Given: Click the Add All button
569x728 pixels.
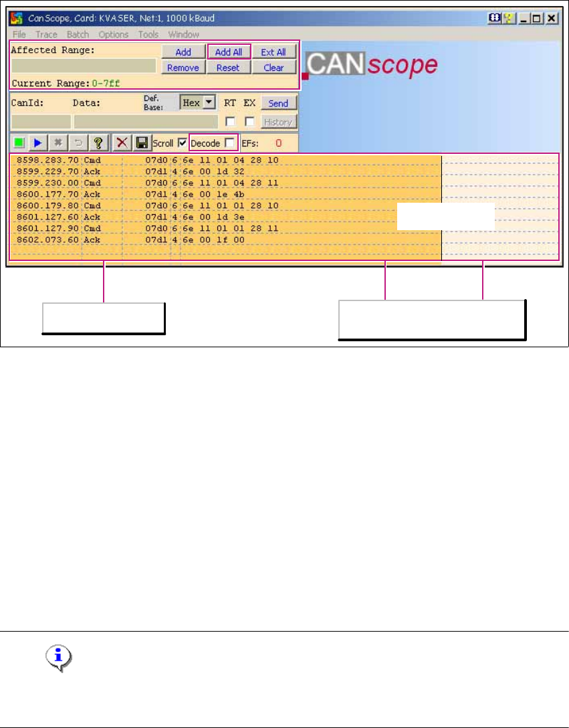Looking at the screenshot, I should (229, 52).
